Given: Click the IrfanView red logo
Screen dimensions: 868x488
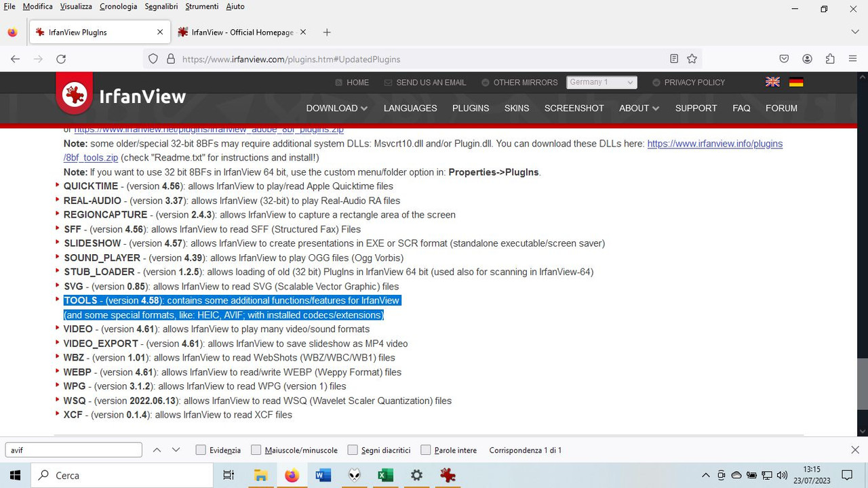Looking at the screenshot, I should pyautogui.click(x=74, y=95).
